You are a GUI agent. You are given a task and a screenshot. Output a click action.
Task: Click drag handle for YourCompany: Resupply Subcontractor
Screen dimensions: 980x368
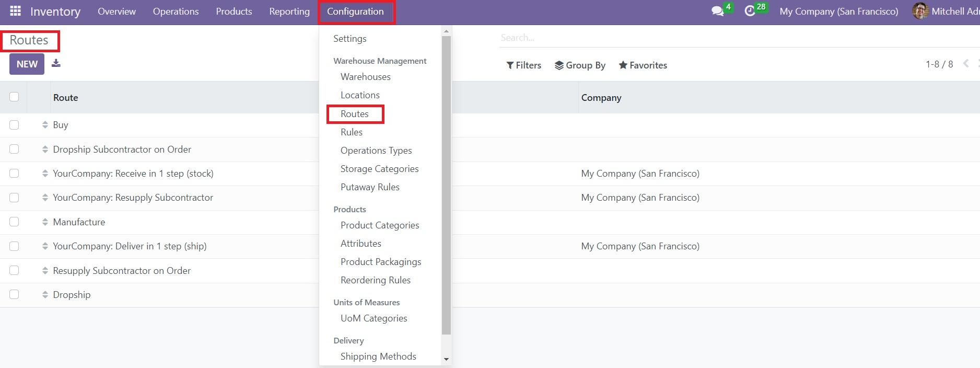click(x=45, y=198)
